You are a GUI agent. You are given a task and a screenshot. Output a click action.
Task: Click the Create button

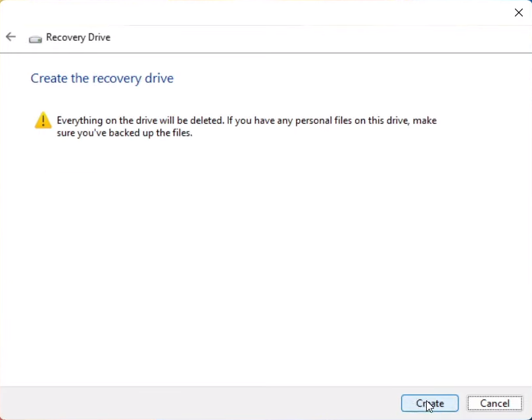tap(429, 403)
